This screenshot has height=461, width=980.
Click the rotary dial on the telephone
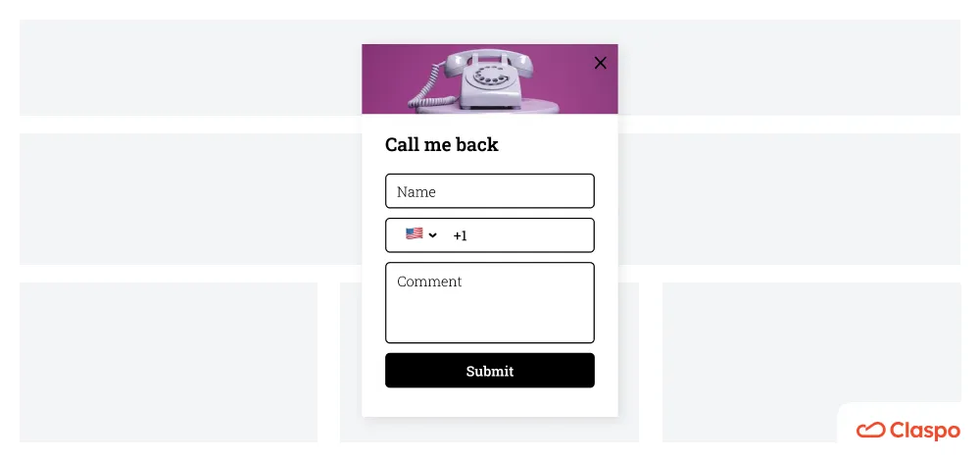tap(490, 79)
